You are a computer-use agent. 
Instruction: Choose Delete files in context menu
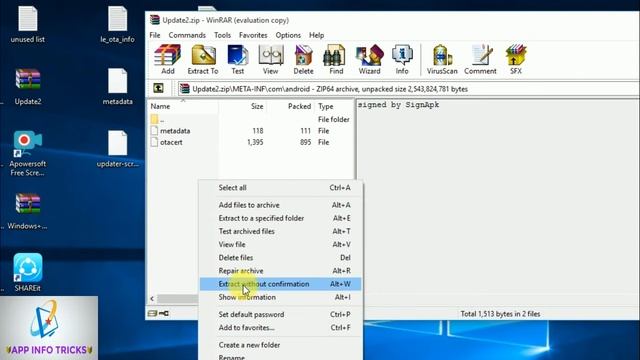tap(280, 258)
